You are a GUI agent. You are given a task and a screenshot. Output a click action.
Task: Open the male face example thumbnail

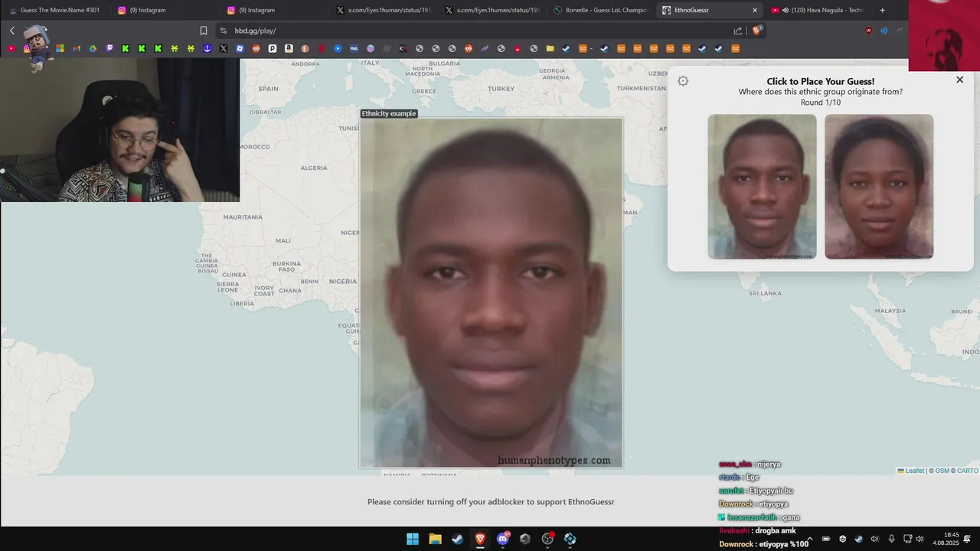pyautogui.click(x=762, y=187)
